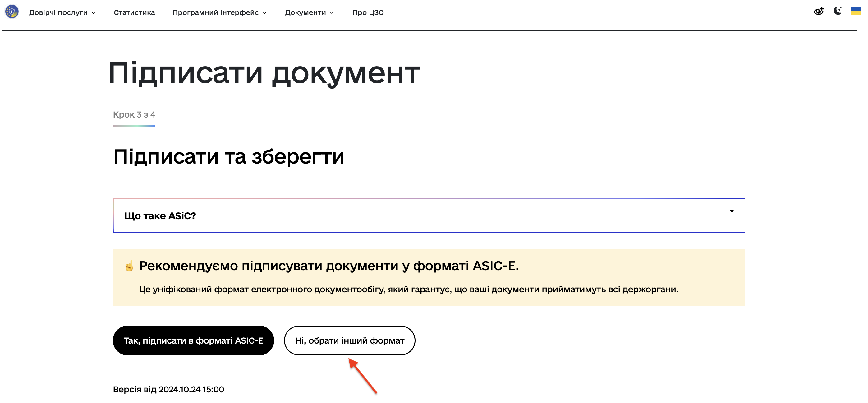The width and height of the screenshot is (868, 403).
Task: Click the chevron beside Документи
Action: 332,13
